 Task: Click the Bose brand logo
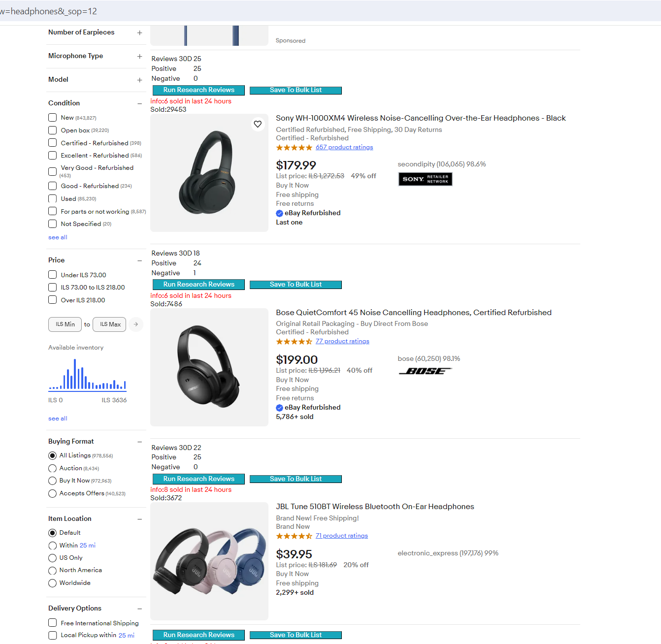pyautogui.click(x=425, y=371)
